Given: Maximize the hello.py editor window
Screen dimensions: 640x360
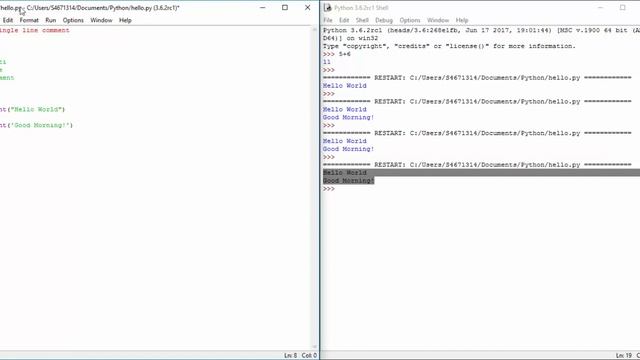Looking at the screenshot, I should pos(285,8).
